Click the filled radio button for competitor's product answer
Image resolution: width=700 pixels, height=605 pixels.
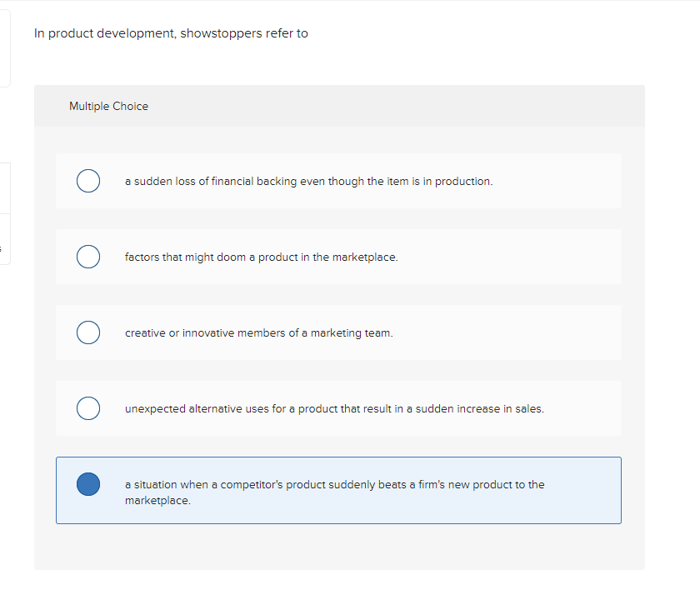pos(88,484)
